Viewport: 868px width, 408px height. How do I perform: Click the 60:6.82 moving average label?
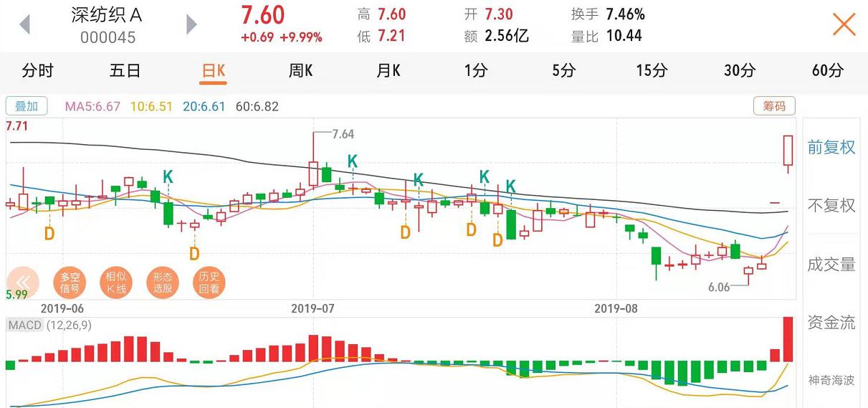point(257,106)
